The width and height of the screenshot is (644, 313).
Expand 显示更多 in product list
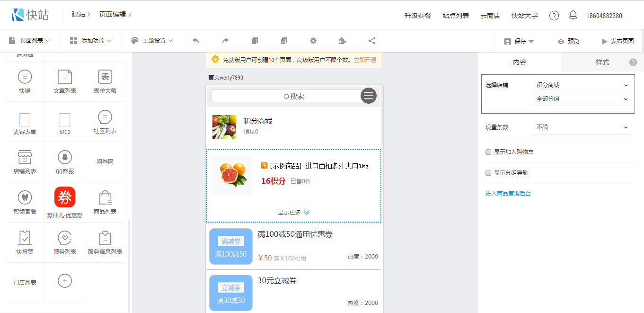tap(293, 213)
